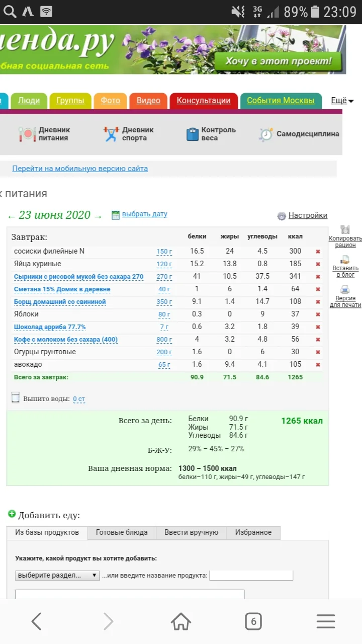Image resolution: width=362 pixels, height=644 pixels.
Task: Open Кофе с молоком без сахара (400) link
Action: (65, 340)
